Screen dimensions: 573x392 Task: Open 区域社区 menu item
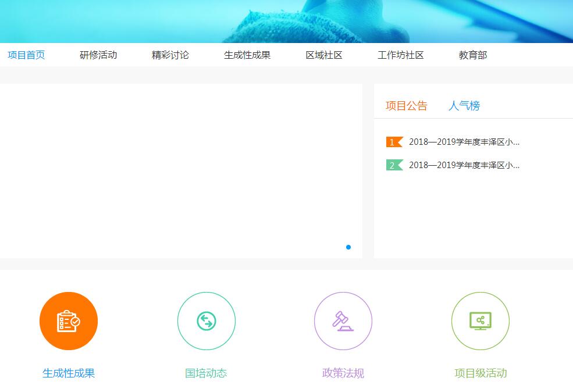(x=324, y=55)
